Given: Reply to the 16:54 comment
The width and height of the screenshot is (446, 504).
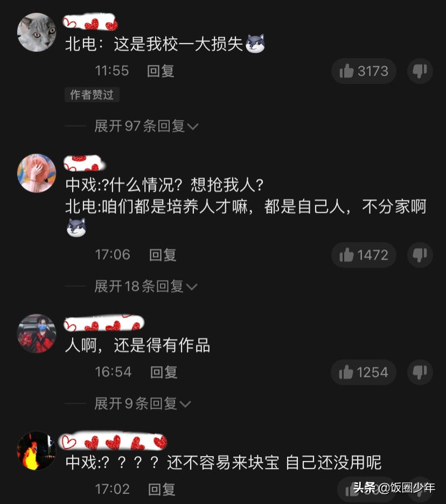Looking at the screenshot, I should (164, 372).
